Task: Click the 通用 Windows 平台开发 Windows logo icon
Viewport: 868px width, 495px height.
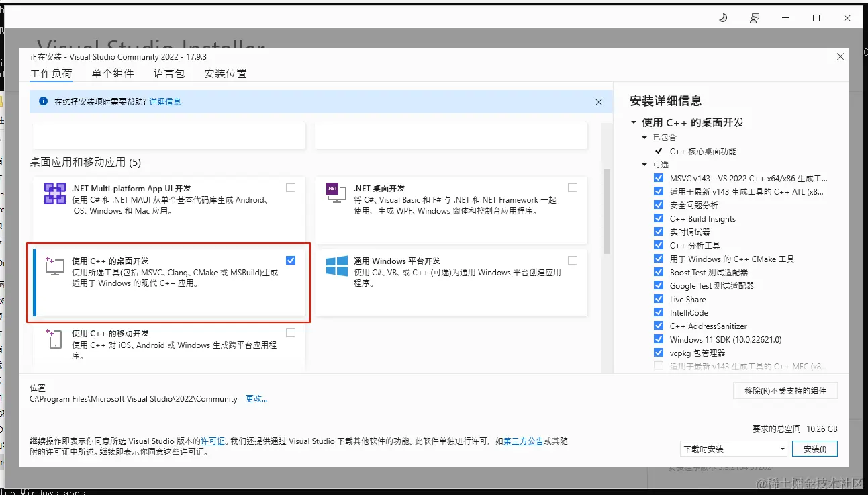Action: (336, 266)
